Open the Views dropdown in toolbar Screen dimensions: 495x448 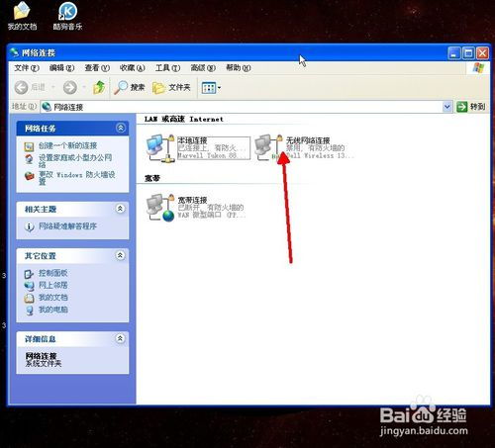(x=211, y=88)
